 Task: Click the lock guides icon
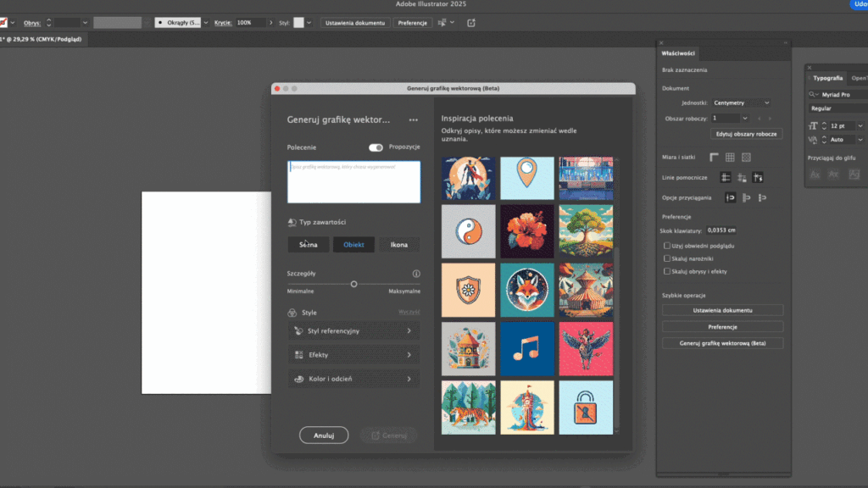tap(742, 178)
